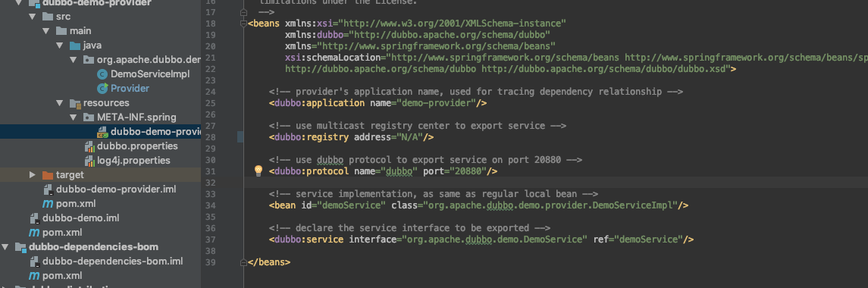Click the fold marker at the comment end on line 17
This screenshot has width=868, height=288.
(243, 11)
